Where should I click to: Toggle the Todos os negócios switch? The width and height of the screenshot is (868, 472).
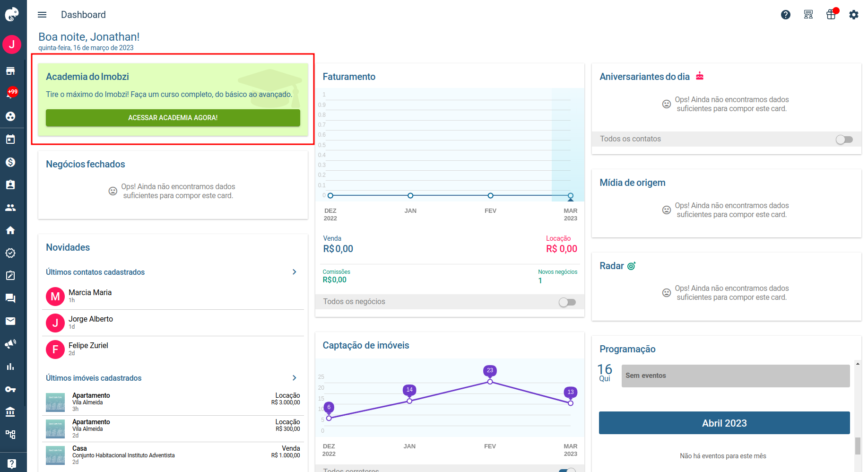pos(567,302)
